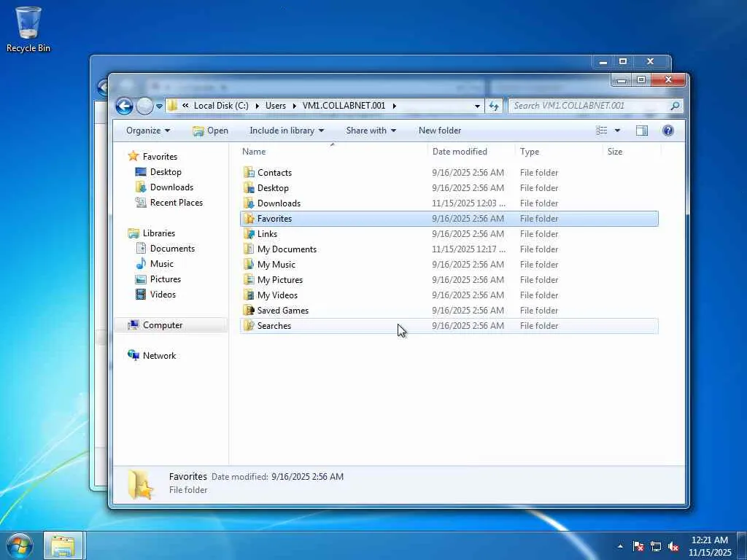Click the search magnifier icon
This screenshot has height=560, width=747.
point(675,106)
